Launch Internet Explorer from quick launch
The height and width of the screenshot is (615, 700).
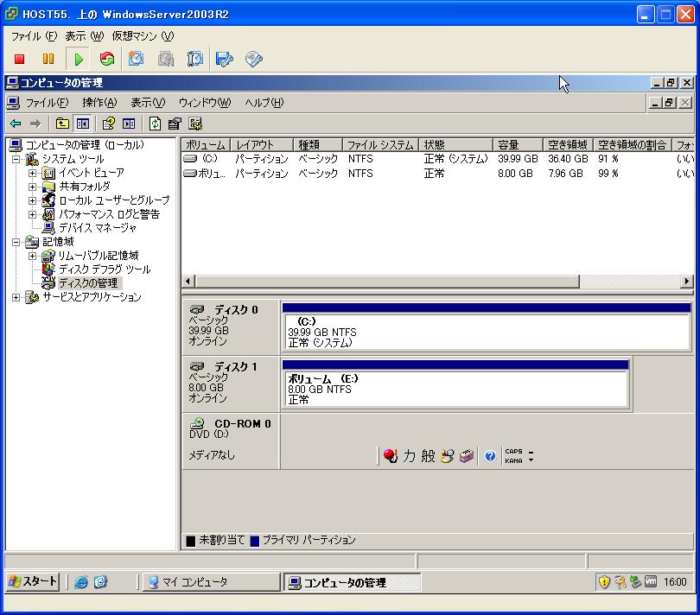(81, 582)
